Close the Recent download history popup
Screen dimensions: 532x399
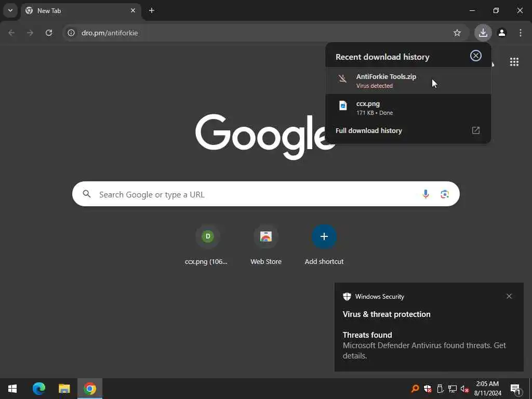476,56
